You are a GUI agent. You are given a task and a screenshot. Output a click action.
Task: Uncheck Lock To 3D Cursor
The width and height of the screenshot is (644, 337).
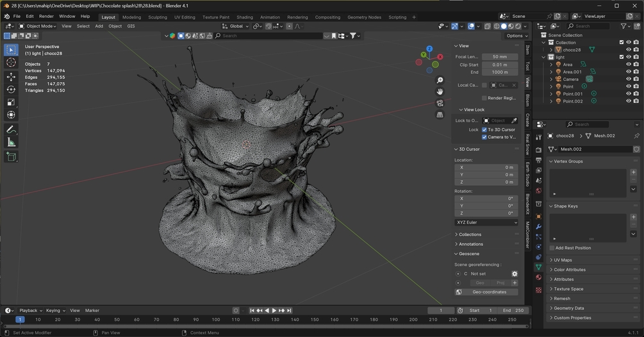484,129
